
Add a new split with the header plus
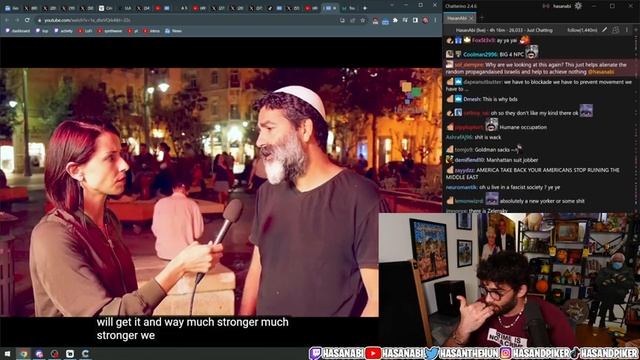click(x=635, y=30)
